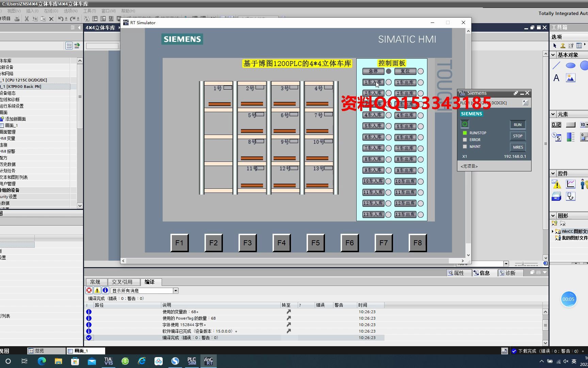Open TIA V15 from the taskbar

pos(109,361)
